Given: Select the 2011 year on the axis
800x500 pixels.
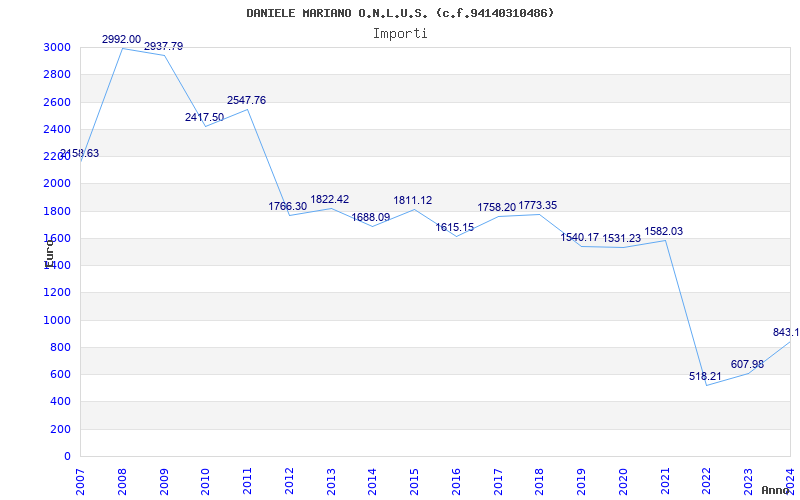Looking at the screenshot, I should click(x=247, y=482).
